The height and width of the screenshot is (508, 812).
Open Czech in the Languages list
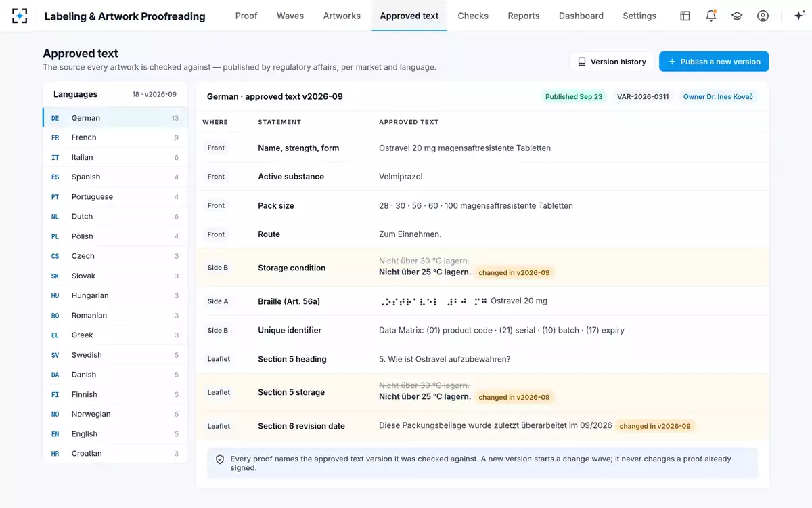(x=115, y=256)
